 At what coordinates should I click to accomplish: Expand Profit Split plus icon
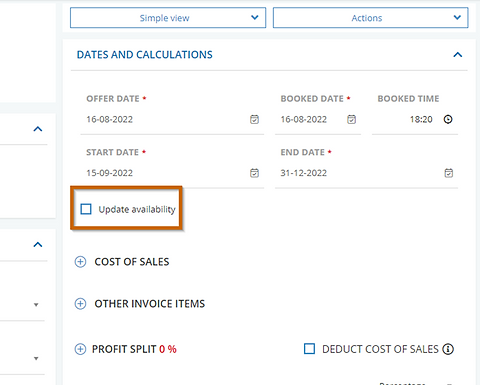[80, 349]
